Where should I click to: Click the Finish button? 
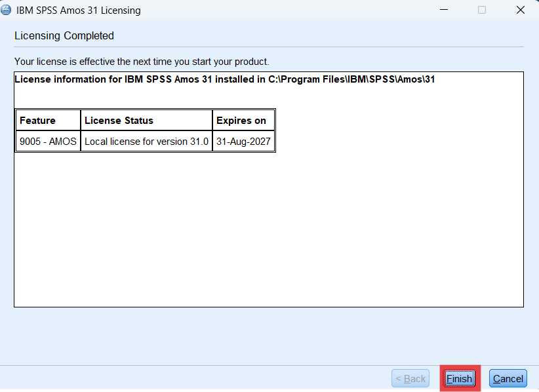coord(460,378)
